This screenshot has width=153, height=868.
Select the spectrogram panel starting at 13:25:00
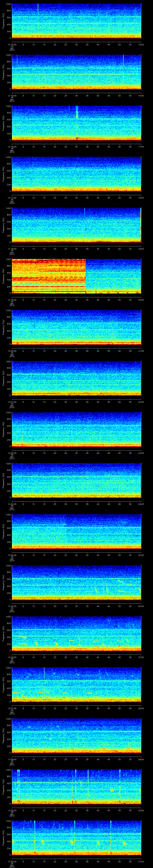point(76,582)
